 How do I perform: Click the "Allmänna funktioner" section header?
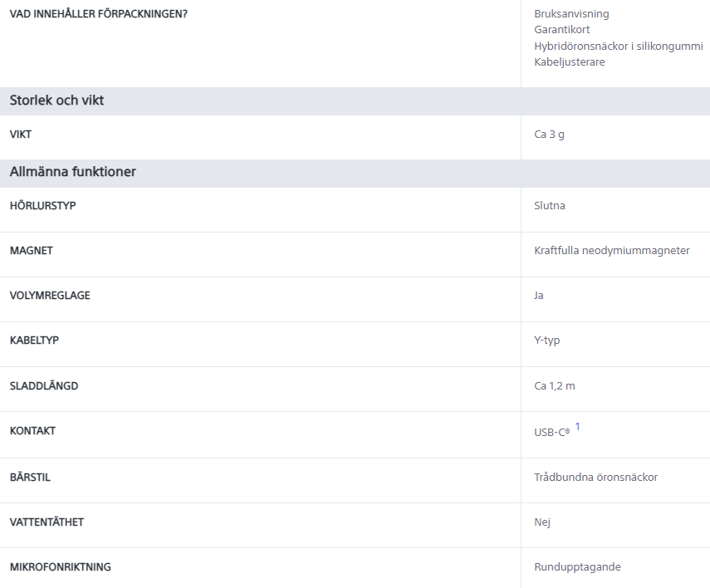point(72,173)
